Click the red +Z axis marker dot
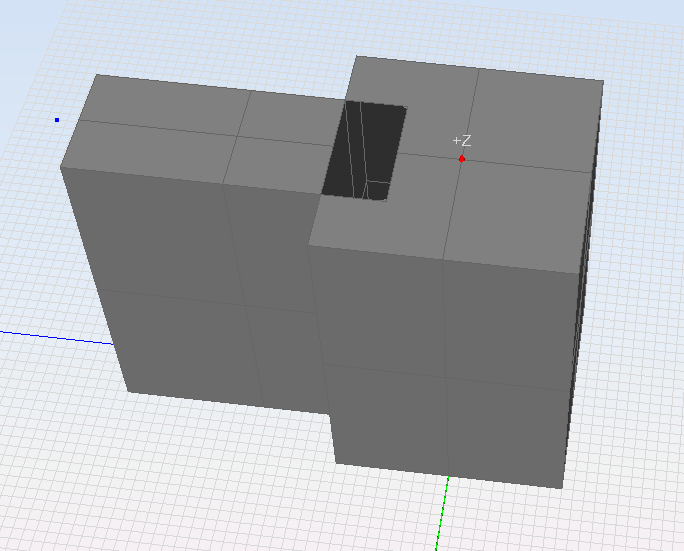 (x=461, y=158)
